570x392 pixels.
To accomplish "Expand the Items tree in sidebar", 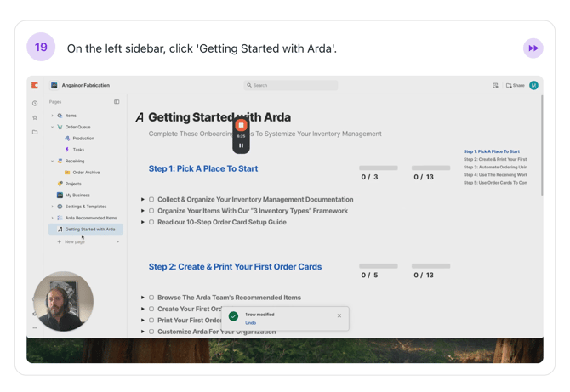I will point(52,116).
